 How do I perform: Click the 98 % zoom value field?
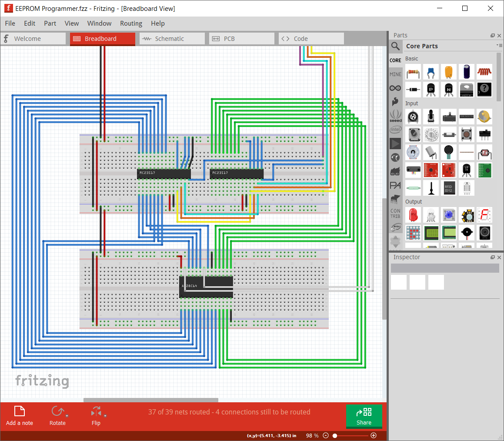(312, 435)
